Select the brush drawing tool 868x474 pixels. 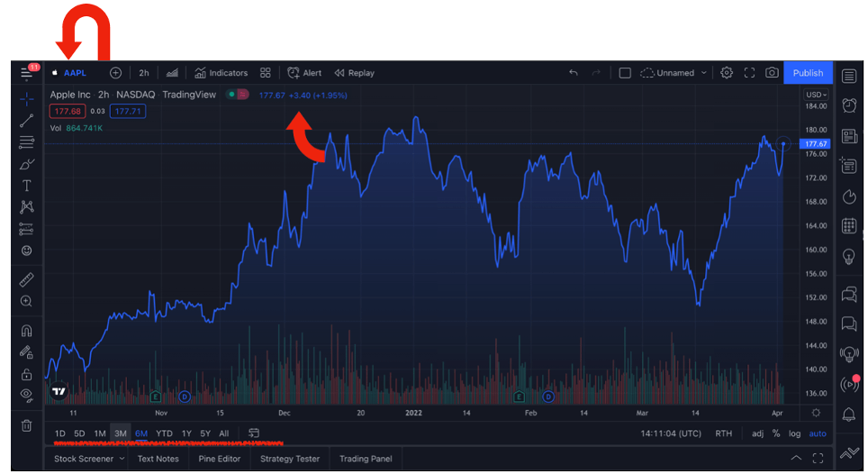27,165
